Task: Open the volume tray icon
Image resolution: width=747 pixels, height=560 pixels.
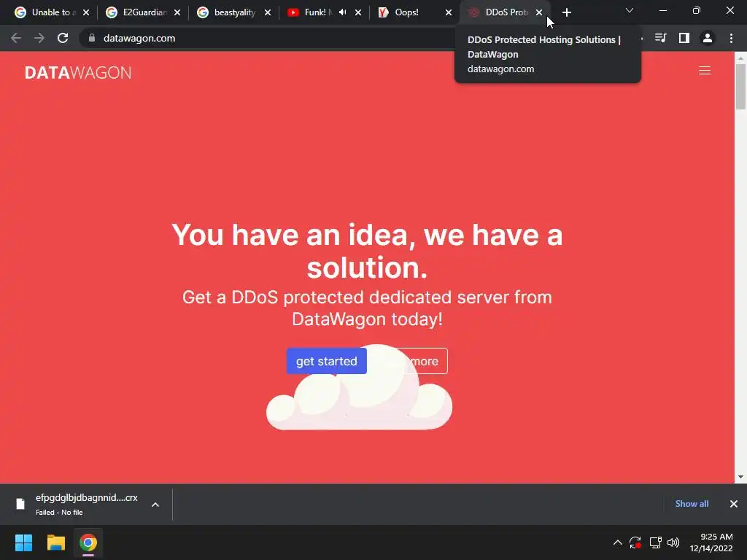Action: click(x=673, y=542)
